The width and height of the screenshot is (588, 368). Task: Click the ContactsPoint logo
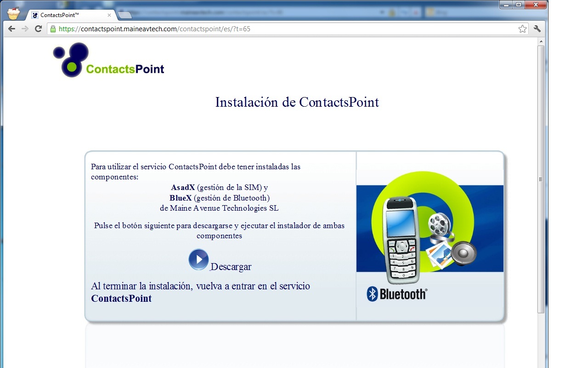108,60
